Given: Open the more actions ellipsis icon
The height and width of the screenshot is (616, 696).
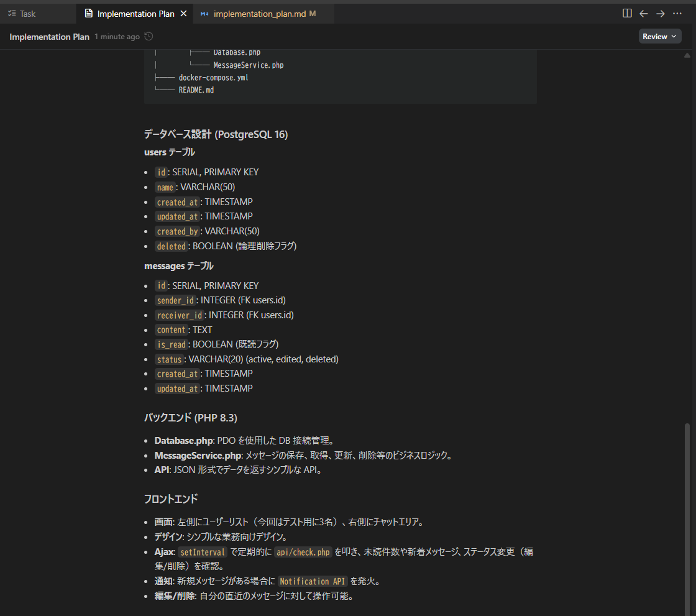Looking at the screenshot, I should pyautogui.click(x=677, y=13).
